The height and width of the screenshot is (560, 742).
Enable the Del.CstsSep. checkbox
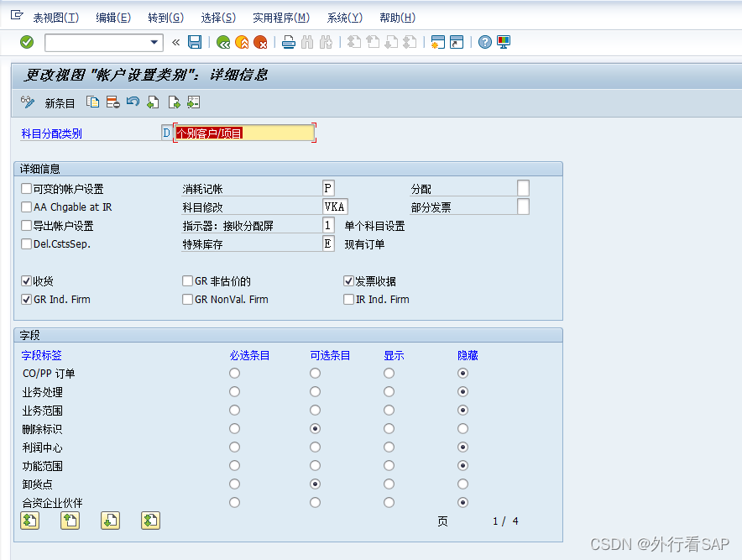tap(27, 243)
